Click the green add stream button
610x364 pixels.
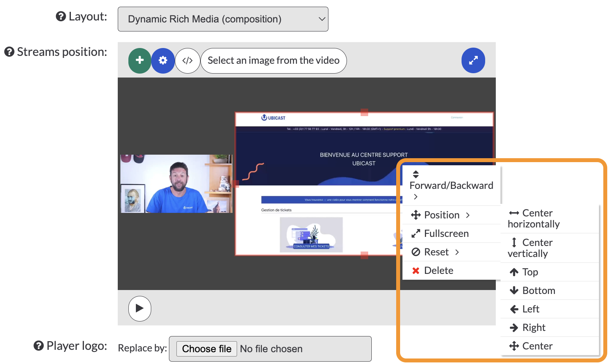point(140,61)
